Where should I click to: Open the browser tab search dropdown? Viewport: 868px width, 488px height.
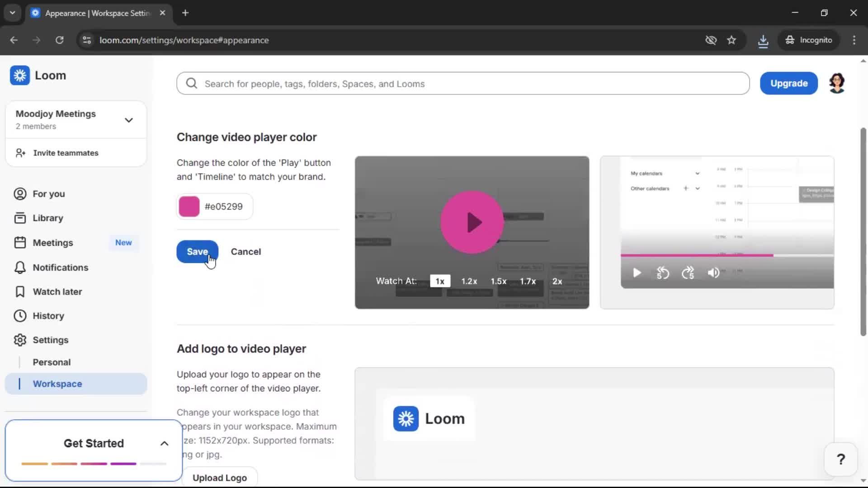click(13, 13)
